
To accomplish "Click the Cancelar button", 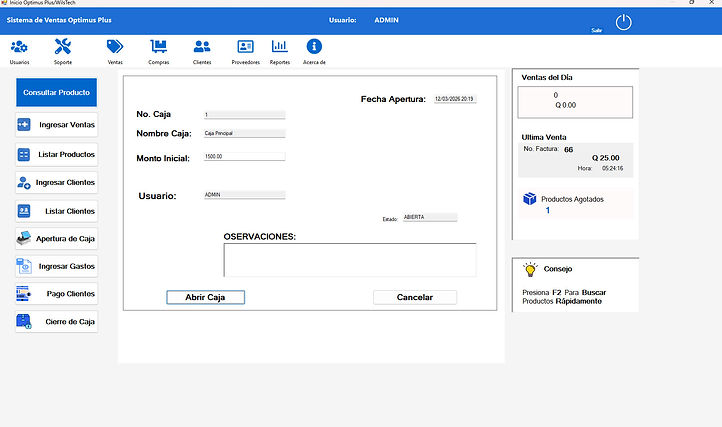I will click(x=415, y=297).
